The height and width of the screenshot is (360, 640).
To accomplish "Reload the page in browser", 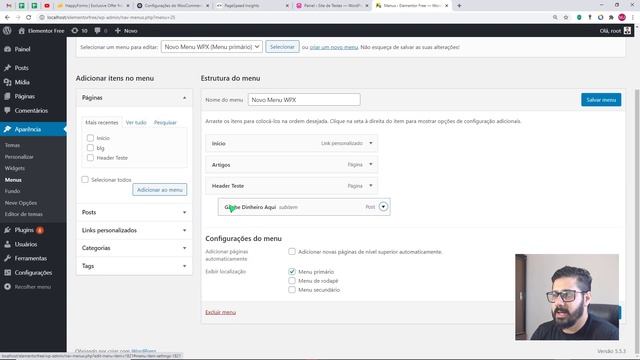I will (28, 18).
